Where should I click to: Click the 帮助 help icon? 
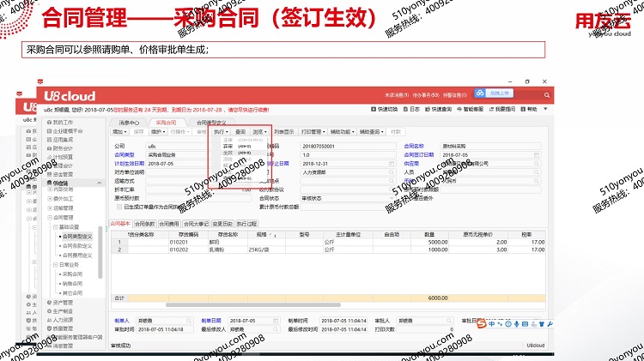click(x=529, y=110)
